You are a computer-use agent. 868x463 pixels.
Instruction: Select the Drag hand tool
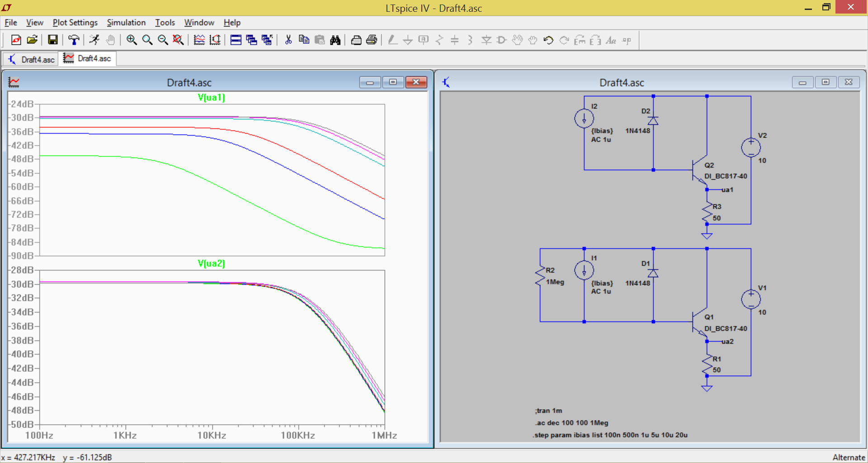533,40
